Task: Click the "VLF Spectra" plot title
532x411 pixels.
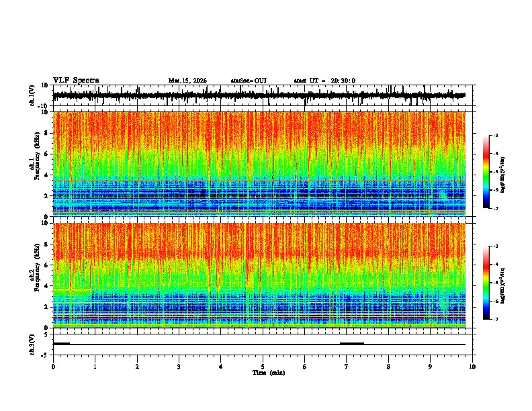Action: pyautogui.click(x=76, y=81)
